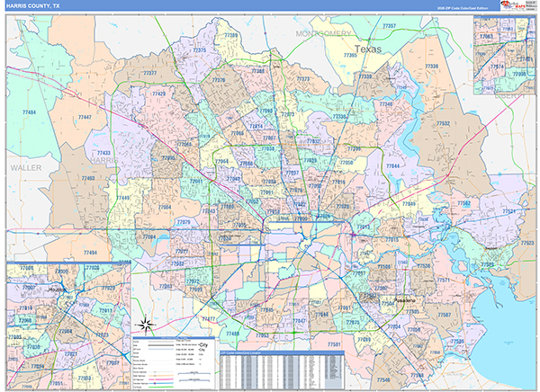Select ZIP code 77339
This screenshot has height=392, width=540.
coord(365,76)
